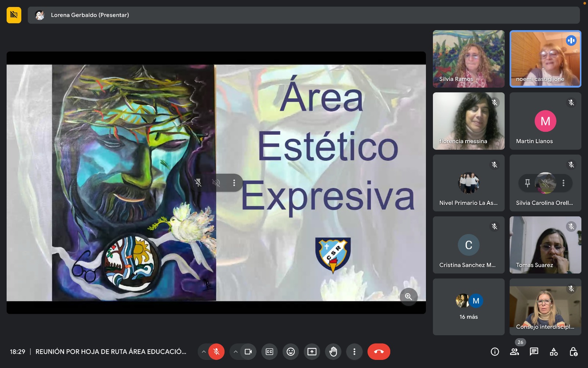Open Lorena Gerbaldo presenter bar
Image resolution: width=588 pixels, height=368 pixels.
[304, 15]
